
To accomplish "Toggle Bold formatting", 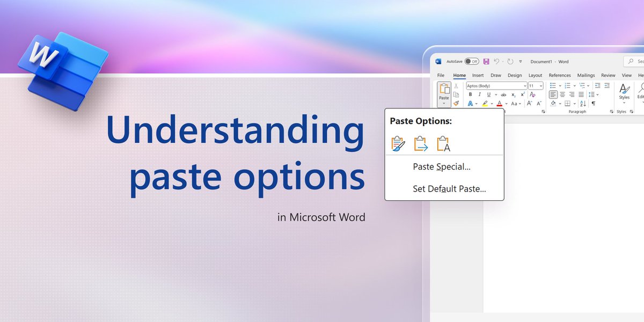I will pos(470,95).
